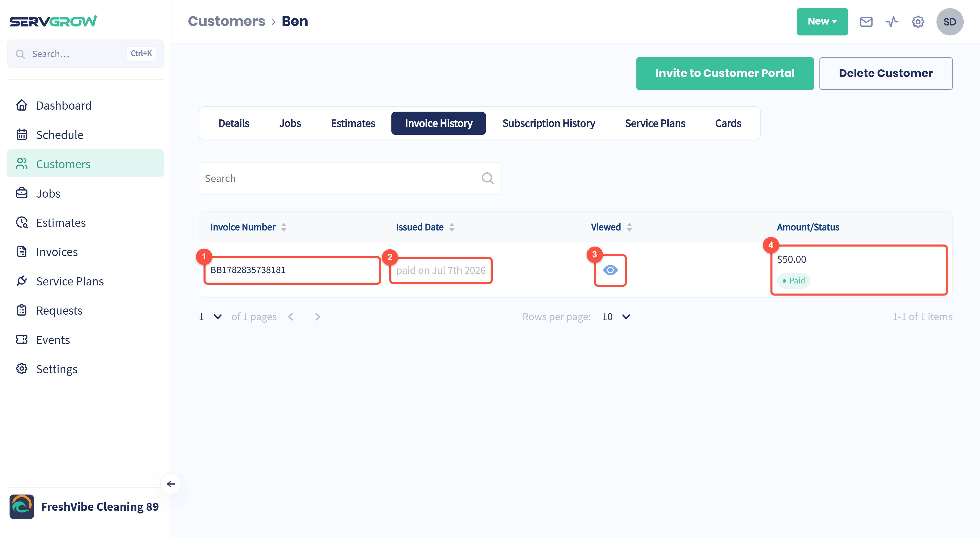The height and width of the screenshot is (538, 980).
Task: Click the search magnifier in invoice search
Action: (487, 178)
